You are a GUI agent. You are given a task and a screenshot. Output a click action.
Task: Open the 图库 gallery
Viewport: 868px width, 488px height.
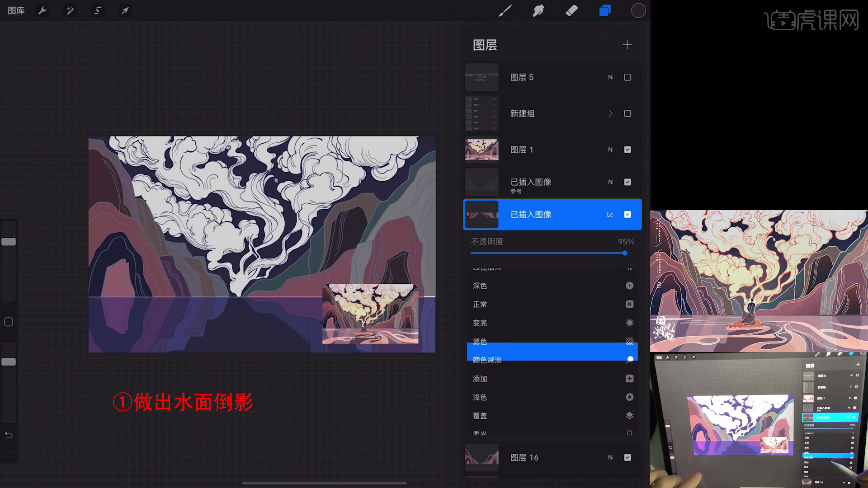[16, 10]
